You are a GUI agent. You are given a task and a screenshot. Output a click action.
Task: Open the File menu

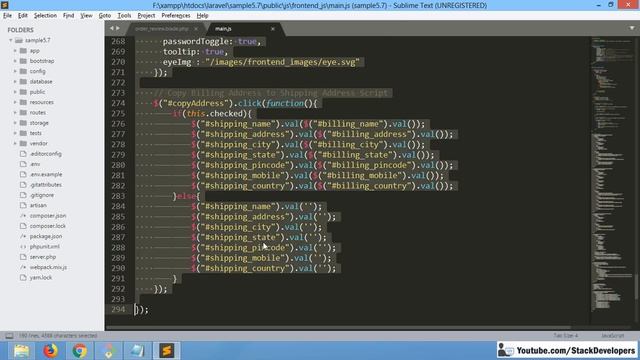[x=7, y=16]
